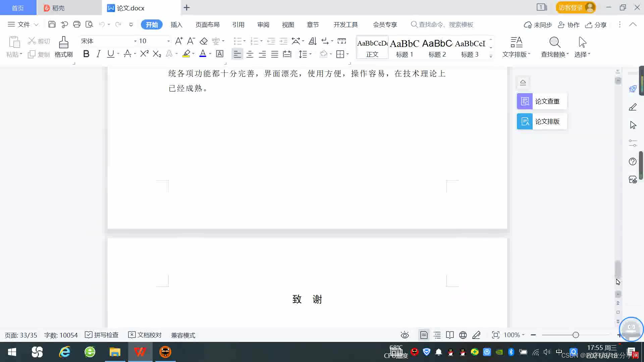Open the 插入 ribbon tab

(x=176, y=24)
